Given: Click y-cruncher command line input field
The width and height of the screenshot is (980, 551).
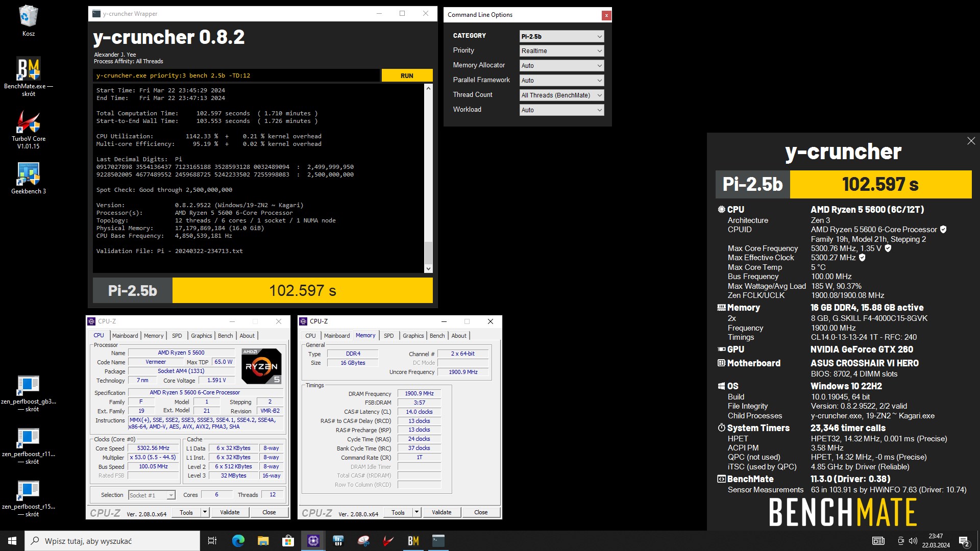Looking at the screenshot, I should coord(236,76).
